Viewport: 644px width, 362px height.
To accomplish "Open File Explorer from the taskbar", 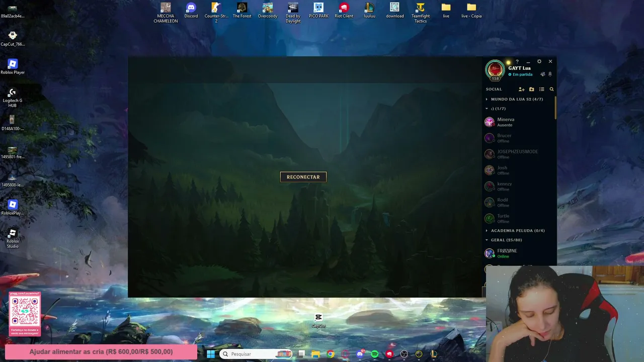I will [x=315, y=354].
